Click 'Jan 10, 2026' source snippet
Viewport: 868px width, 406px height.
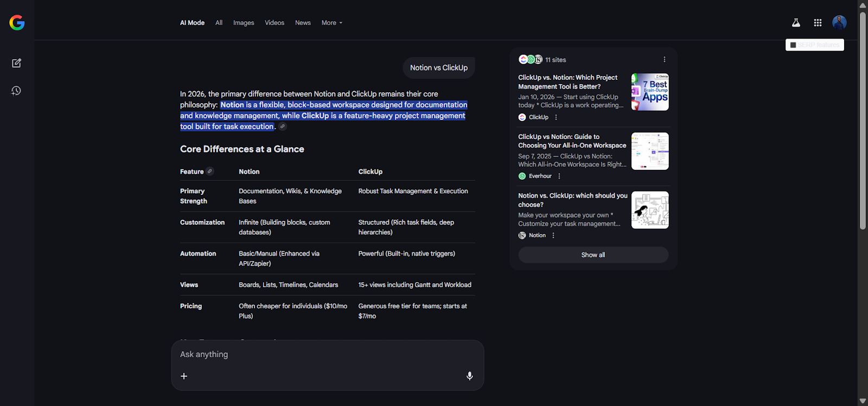[x=571, y=101]
